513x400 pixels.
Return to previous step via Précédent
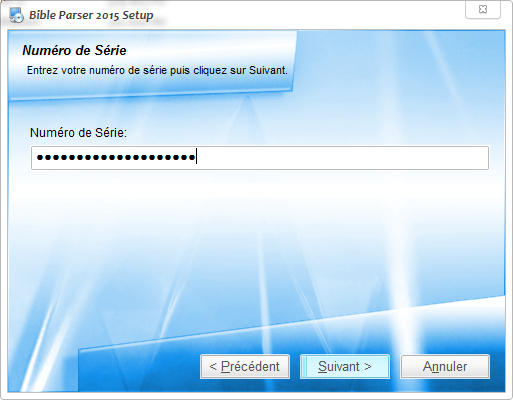point(245,366)
